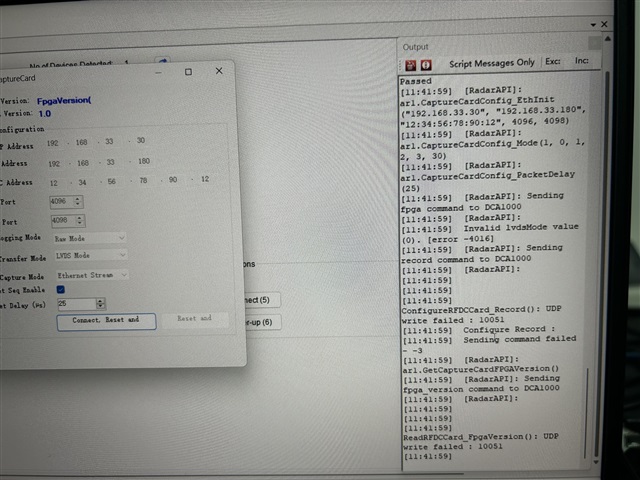Click the FpgaVersion( text in the dialog
The width and height of the screenshot is (640, 480).
point(64,100)
